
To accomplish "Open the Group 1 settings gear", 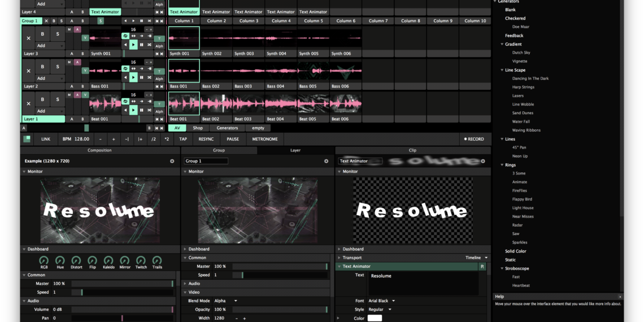I will pyautogui.click(x=326, y=161).
